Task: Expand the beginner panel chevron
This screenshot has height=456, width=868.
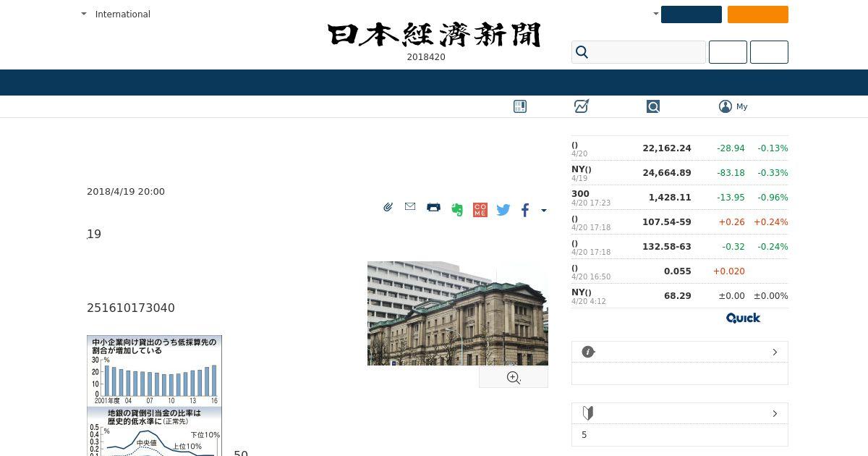Action: click(x=775, y=413)
